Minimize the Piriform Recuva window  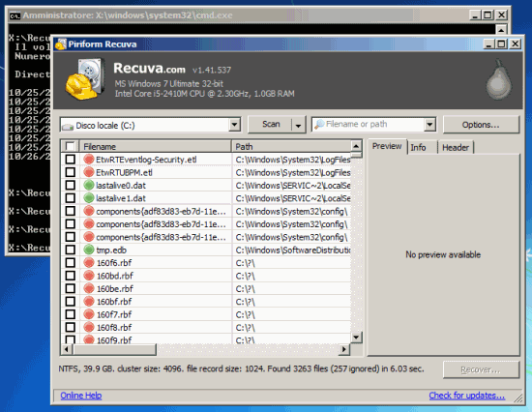pyautogui.click(x=488, y=44)
